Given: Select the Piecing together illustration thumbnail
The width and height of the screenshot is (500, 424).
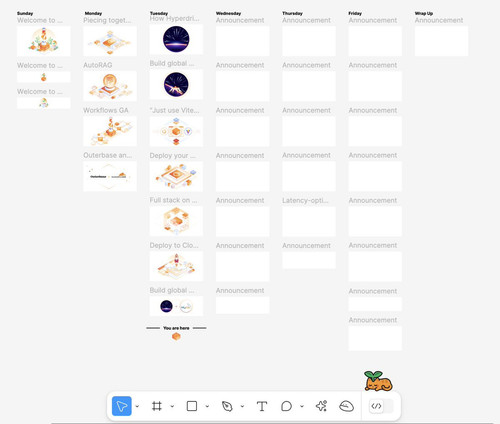Looking at the screenshot, I should 110,41.
